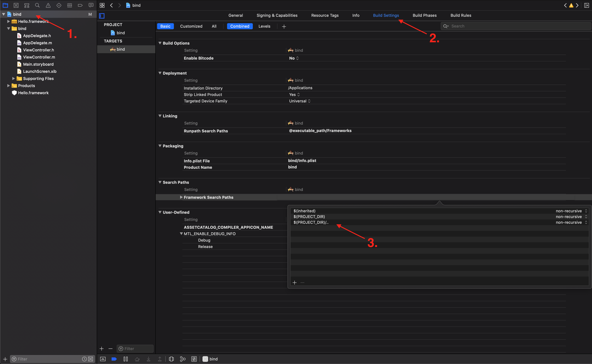Expand the Framework Search Paths disclosure triangle

tap(181, 197)
